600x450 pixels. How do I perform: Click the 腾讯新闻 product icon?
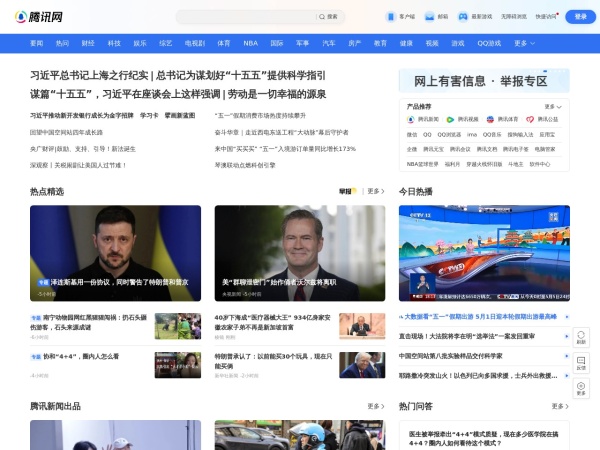pos(411,119)
